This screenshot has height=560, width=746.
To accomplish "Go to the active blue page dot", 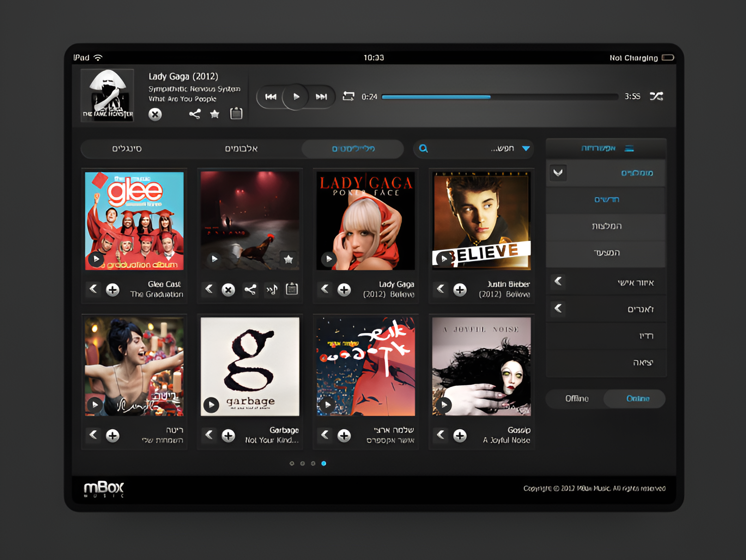I will pos(324,463).
